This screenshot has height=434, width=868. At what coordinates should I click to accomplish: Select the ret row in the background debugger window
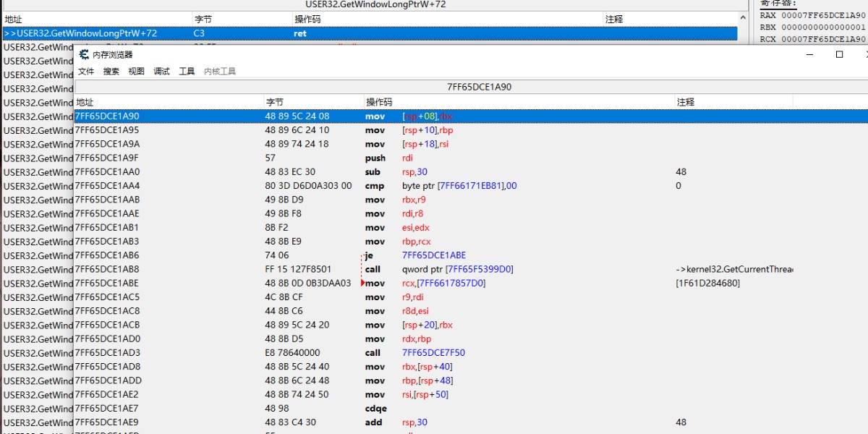point(370,33)
